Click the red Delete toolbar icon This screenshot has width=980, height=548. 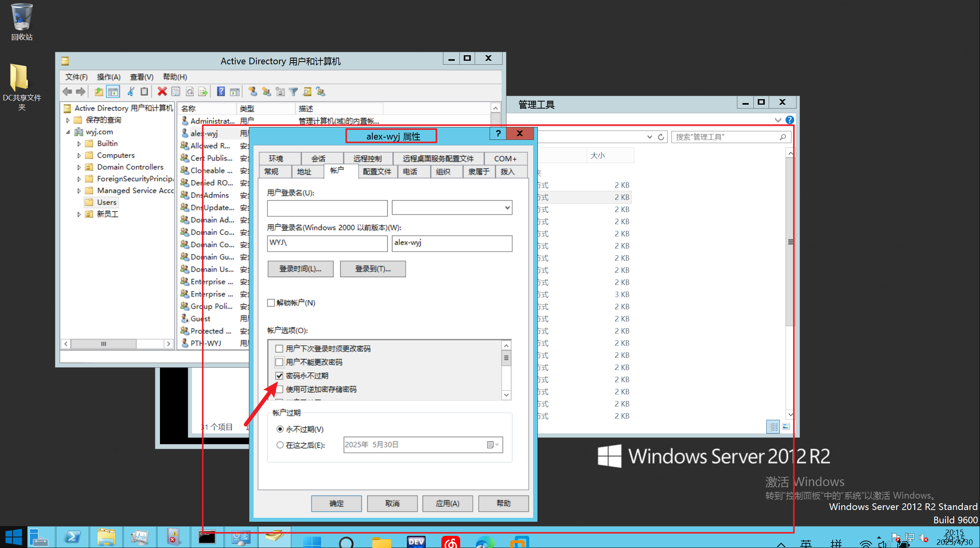162,92
